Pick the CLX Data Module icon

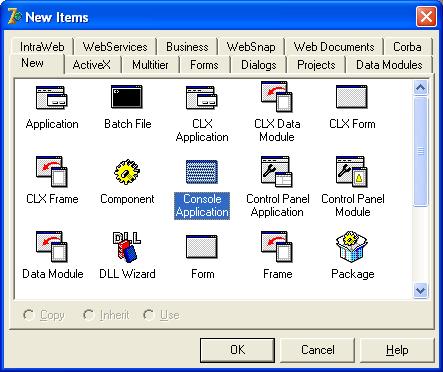tap(277, 97)
